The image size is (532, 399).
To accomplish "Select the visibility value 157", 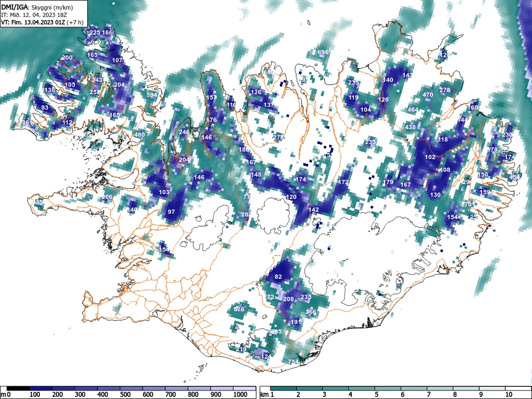I will pyautogui.click(x=211, y=97).
